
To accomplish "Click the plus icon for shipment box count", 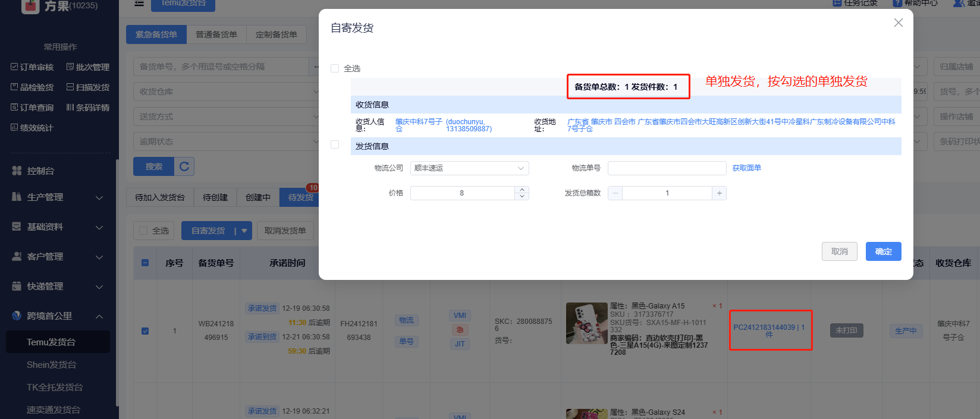I will point(719,193).
